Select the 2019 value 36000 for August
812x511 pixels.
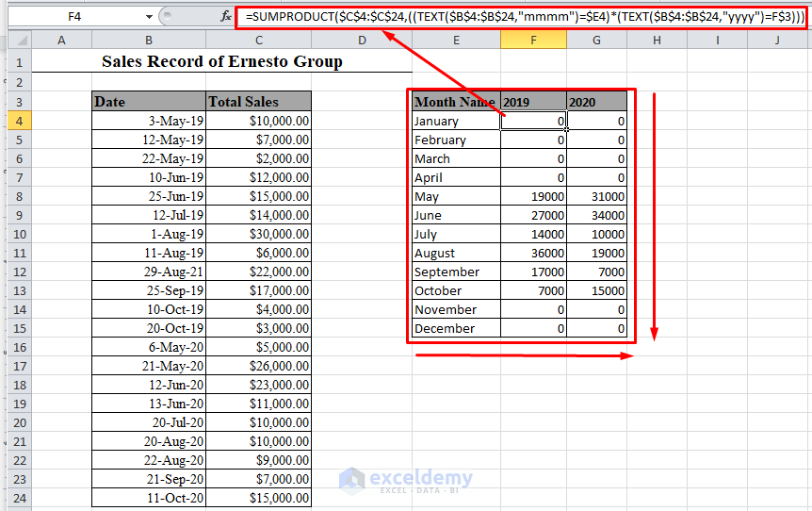click(x=533, y=253)
